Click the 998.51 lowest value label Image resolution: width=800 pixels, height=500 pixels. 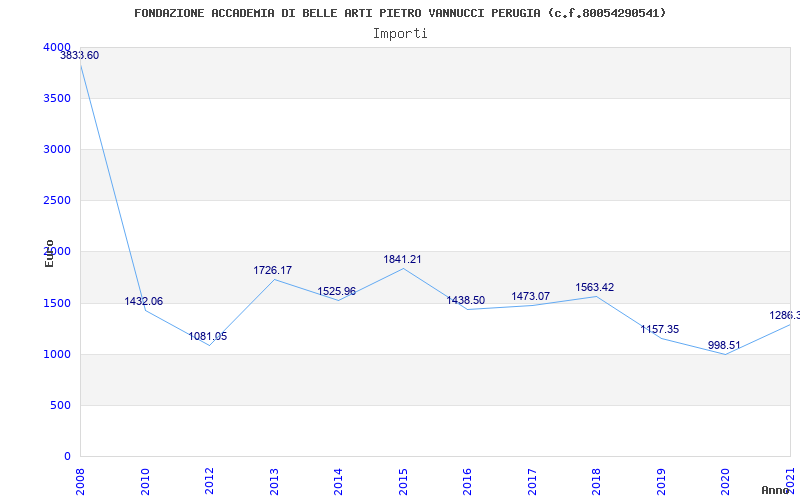[x=724, y=345]
